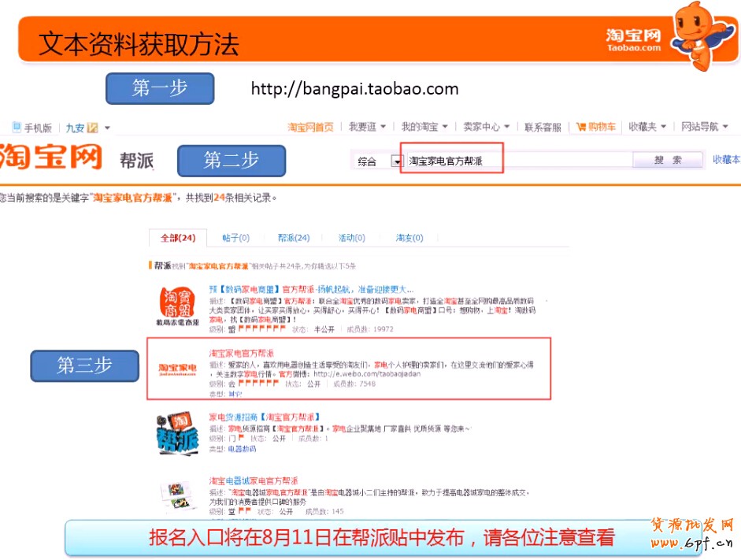Click the orange Taobao logo beside 帮派
The height and width of the screenshot is (560, 741).
coord(51,158)
